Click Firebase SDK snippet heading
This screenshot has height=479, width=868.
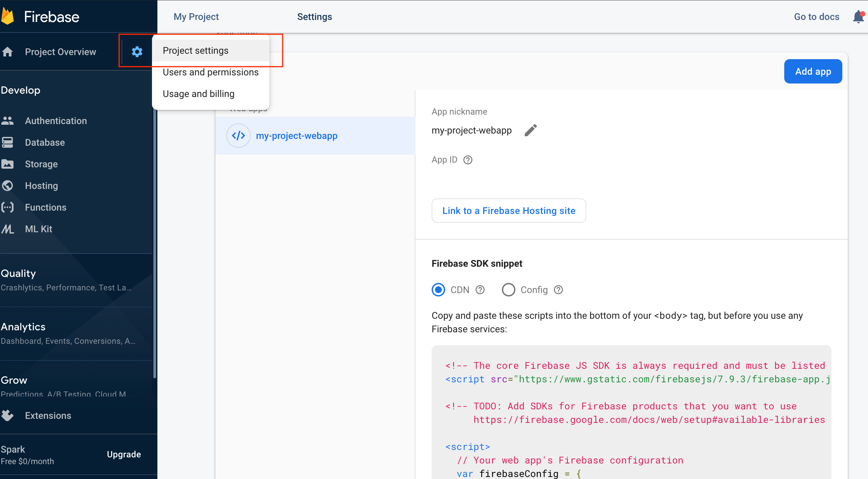[477, 263]
